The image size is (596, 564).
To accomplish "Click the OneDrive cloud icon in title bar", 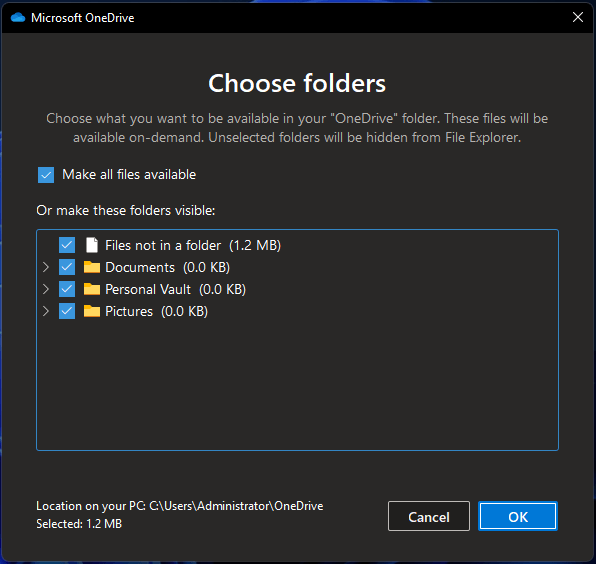I will coord(18,17).
